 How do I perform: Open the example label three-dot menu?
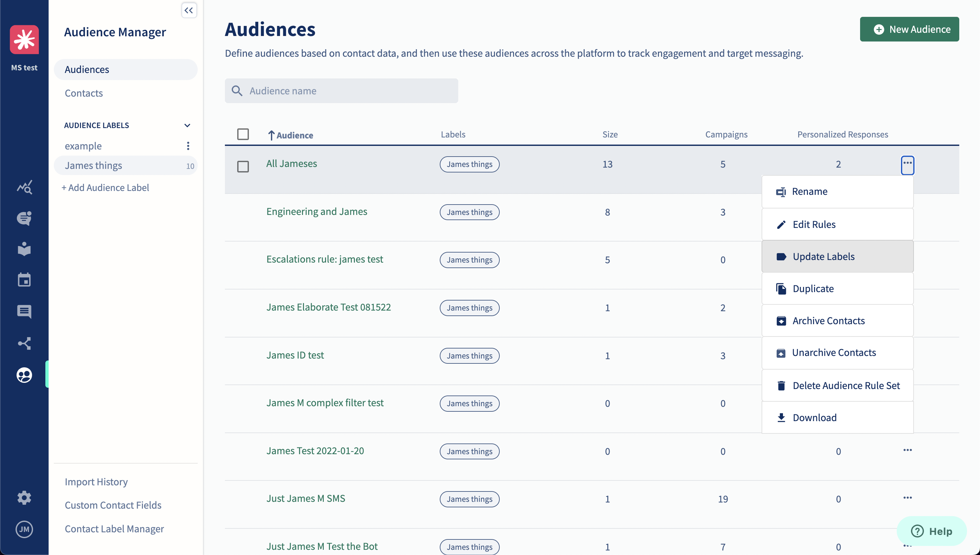(x=188, y=146)
